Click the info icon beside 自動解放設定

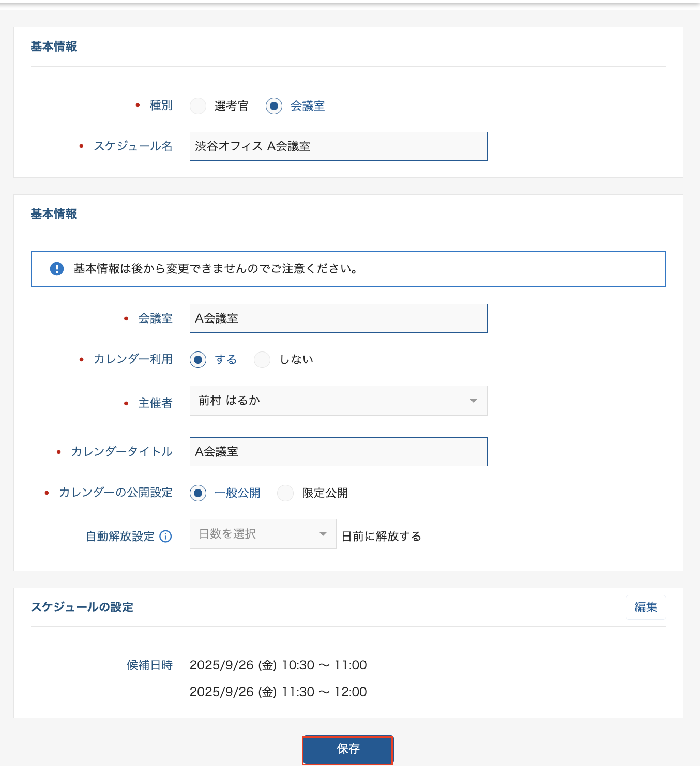tap(165, 537)
